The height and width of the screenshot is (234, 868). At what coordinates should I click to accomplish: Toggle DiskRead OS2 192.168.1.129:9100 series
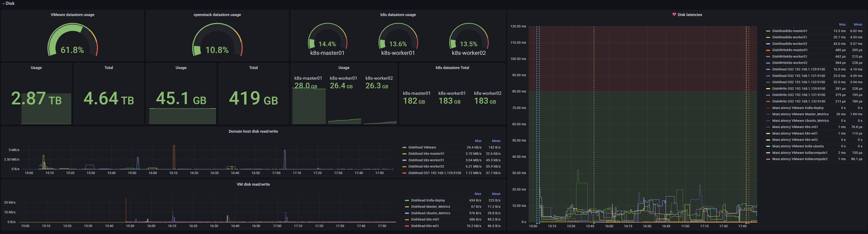[x=799, y=69]
